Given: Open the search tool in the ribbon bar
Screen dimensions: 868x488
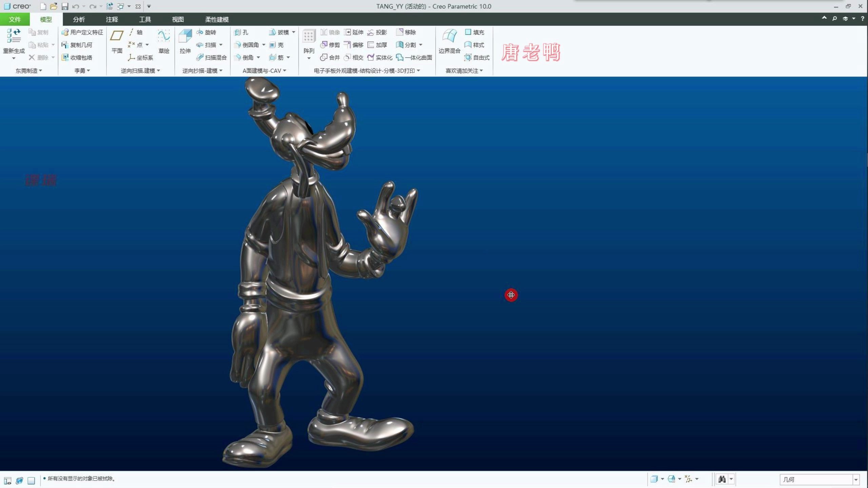Looking at the screenshot, I should point(834,19).
